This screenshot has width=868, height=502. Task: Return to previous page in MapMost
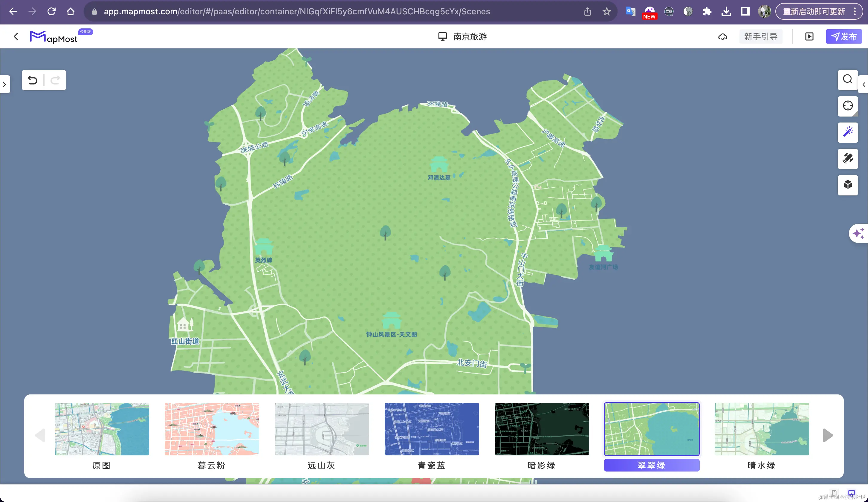tap(16, 36)
